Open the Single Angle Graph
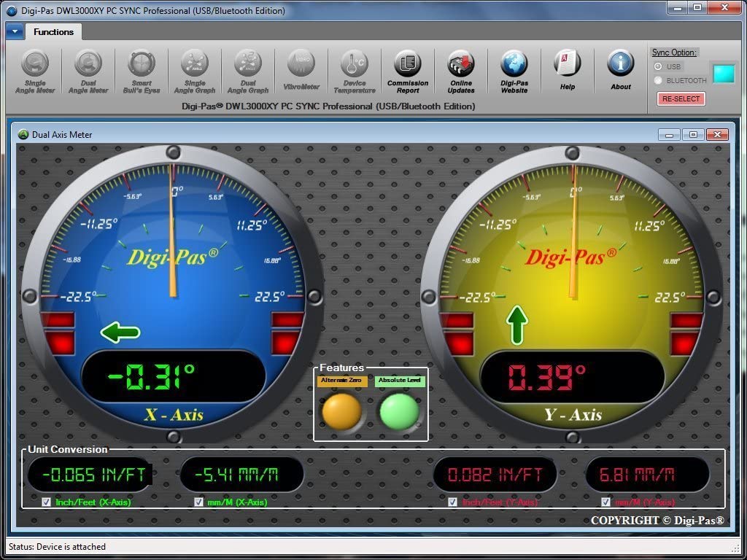Viewport: 747px width, 560px height. [195, 71]
